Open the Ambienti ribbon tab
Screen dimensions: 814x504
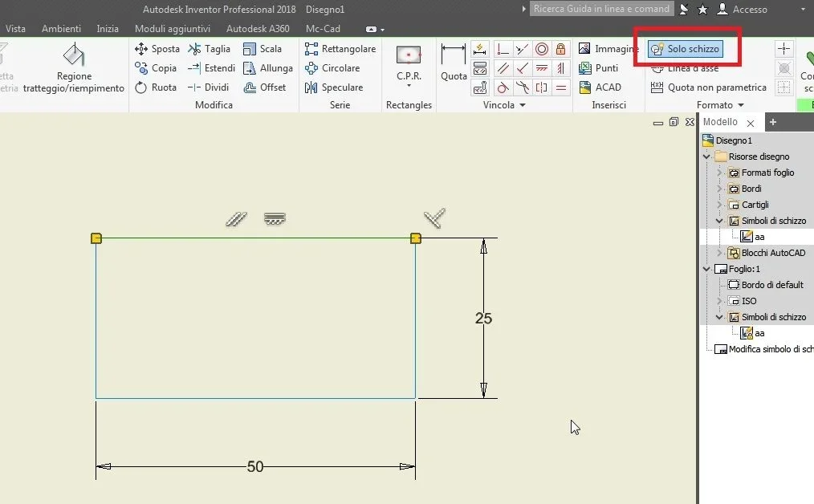tap(61, 29)
